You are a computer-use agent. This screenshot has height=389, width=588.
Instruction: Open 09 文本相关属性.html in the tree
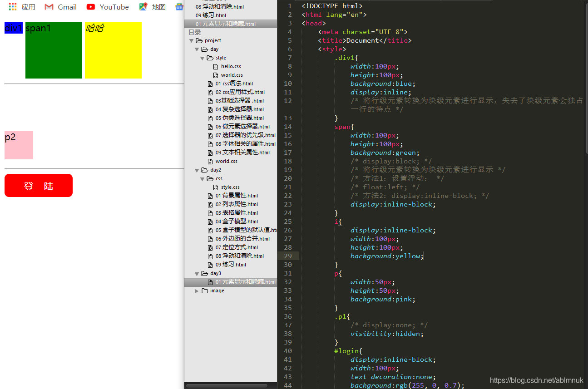243,153
